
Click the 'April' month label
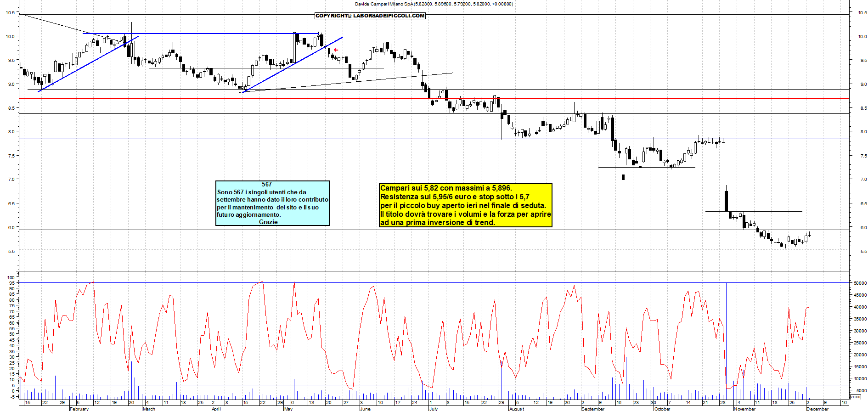[216, 409]
